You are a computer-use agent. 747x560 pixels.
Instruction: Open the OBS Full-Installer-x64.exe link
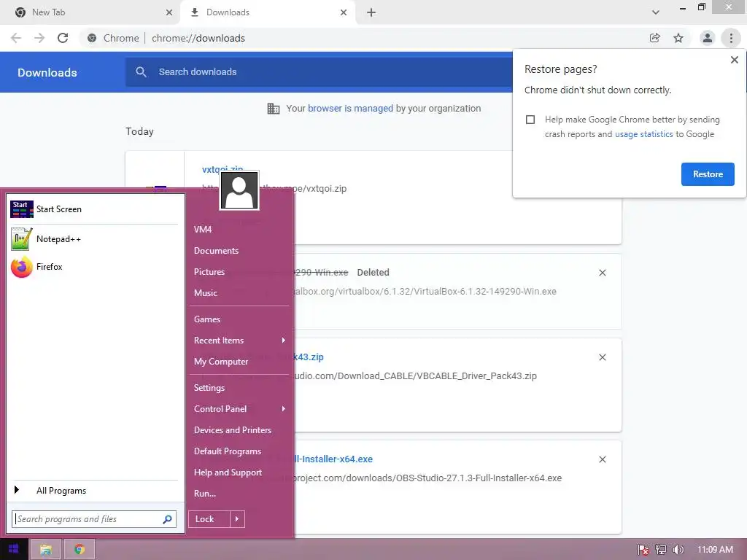tap(333, 459)
